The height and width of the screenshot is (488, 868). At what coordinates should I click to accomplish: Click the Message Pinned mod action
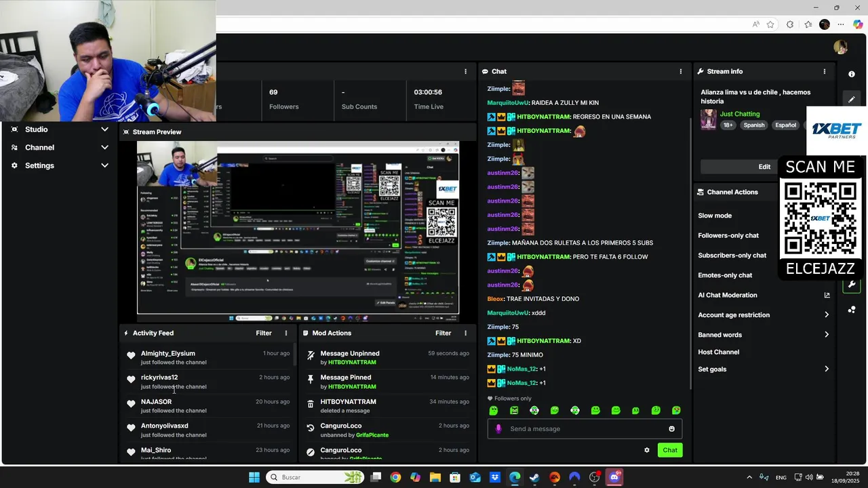[388, 382]
